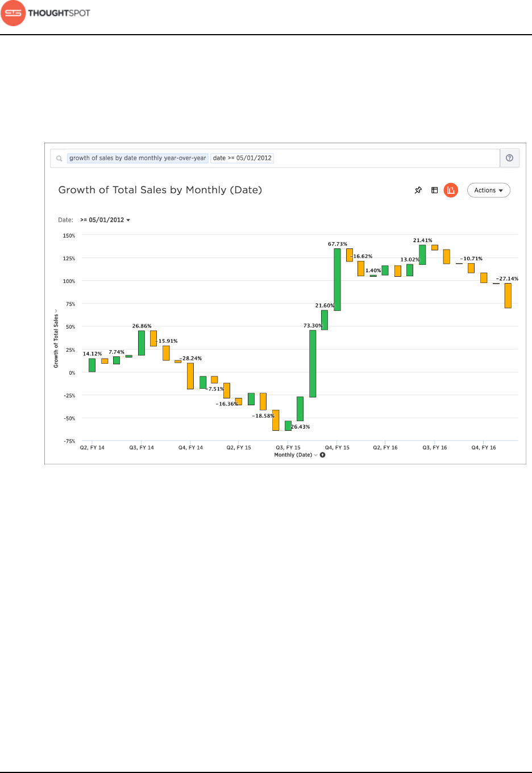Click the green 26.86% waterfall bar
The height and width of the screenshot is (773, 532).
pos(142,343)
